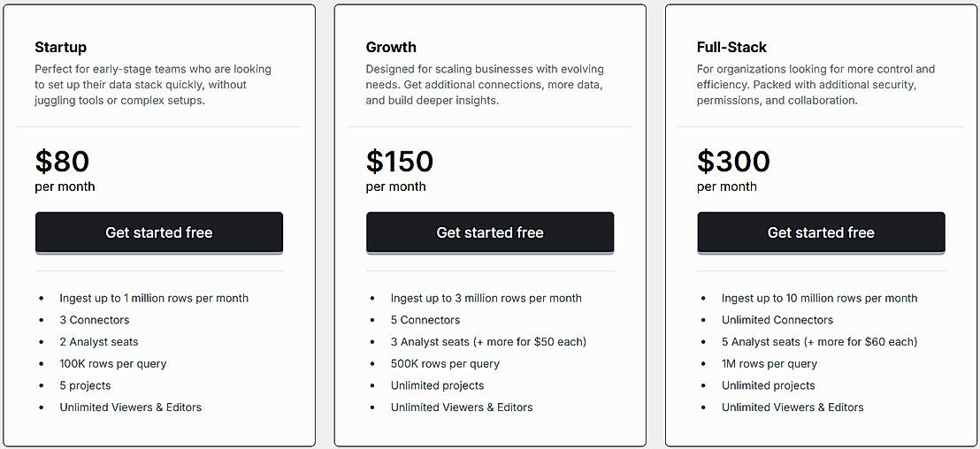
Task: Click the "5 projects" feature item
Action: [x=85, y=385]
